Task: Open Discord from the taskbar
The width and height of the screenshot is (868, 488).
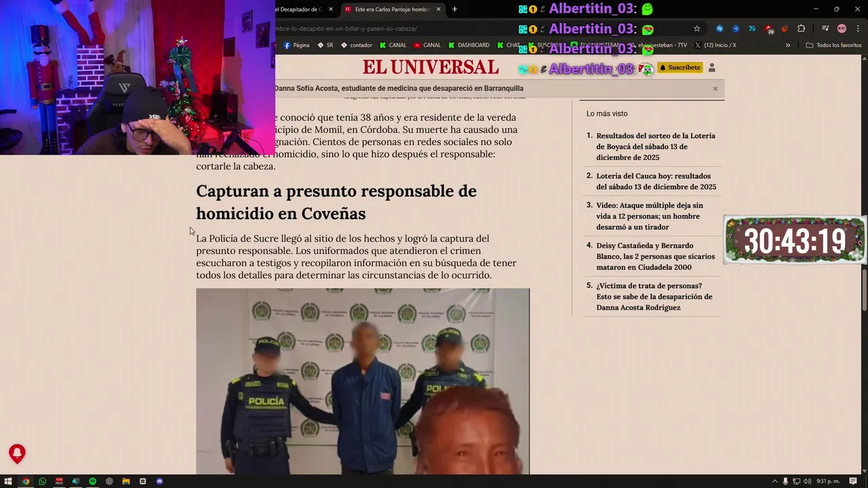Action: point(159,481)
